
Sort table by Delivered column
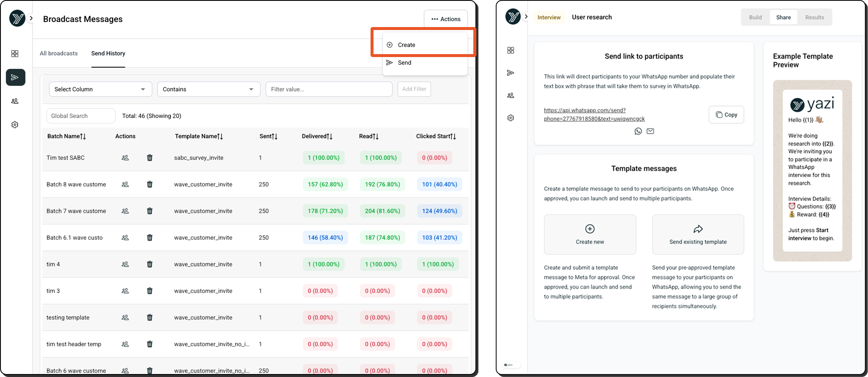317,136
